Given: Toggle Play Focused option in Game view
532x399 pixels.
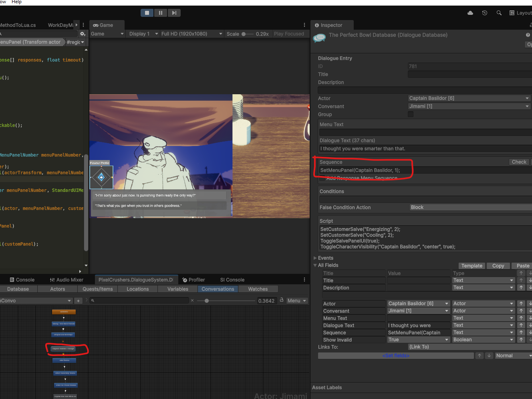Looking at the screenshot, I should point(289,34).
